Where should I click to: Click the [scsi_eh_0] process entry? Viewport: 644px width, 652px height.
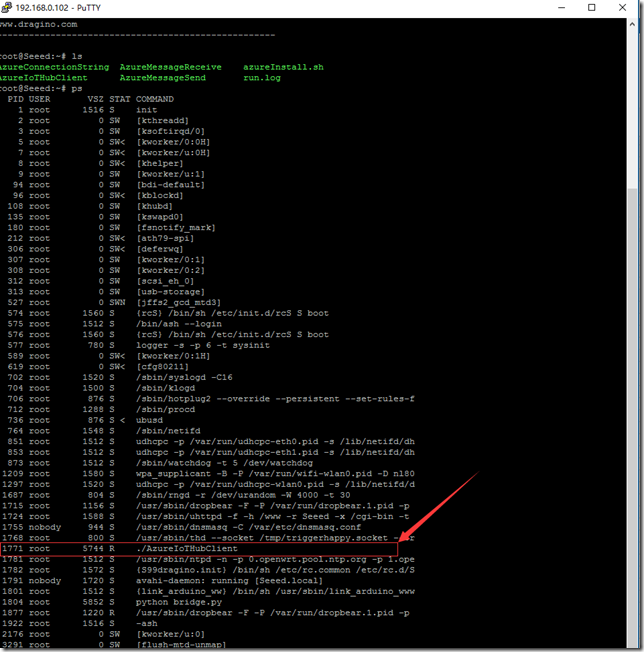click(x=165, y=281)
